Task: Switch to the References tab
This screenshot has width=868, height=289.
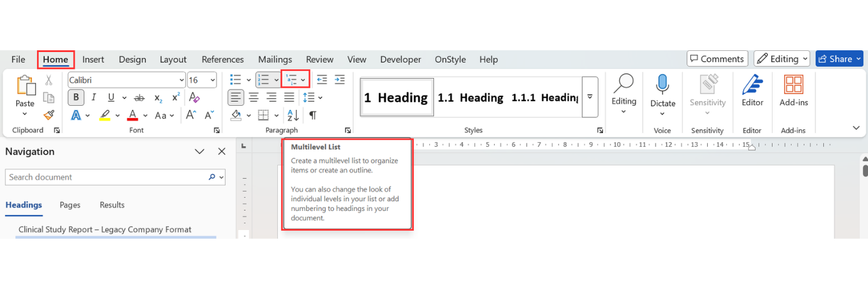Action: coord(223,60)
